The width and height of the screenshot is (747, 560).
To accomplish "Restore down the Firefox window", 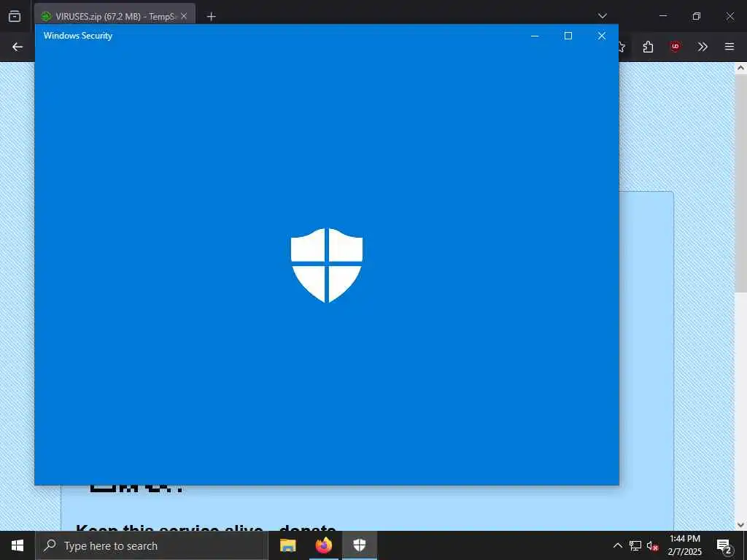I will click(x=697, y=16).
